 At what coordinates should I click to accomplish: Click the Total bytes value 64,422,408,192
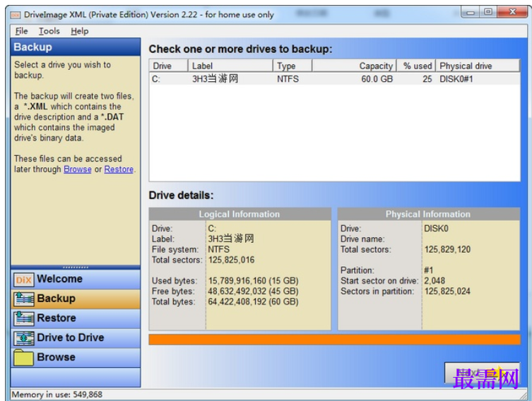(x=253, y=301)
